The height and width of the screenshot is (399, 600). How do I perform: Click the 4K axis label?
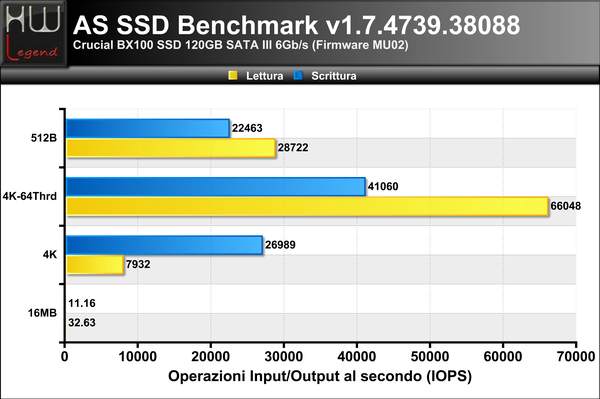click(50, 255)
